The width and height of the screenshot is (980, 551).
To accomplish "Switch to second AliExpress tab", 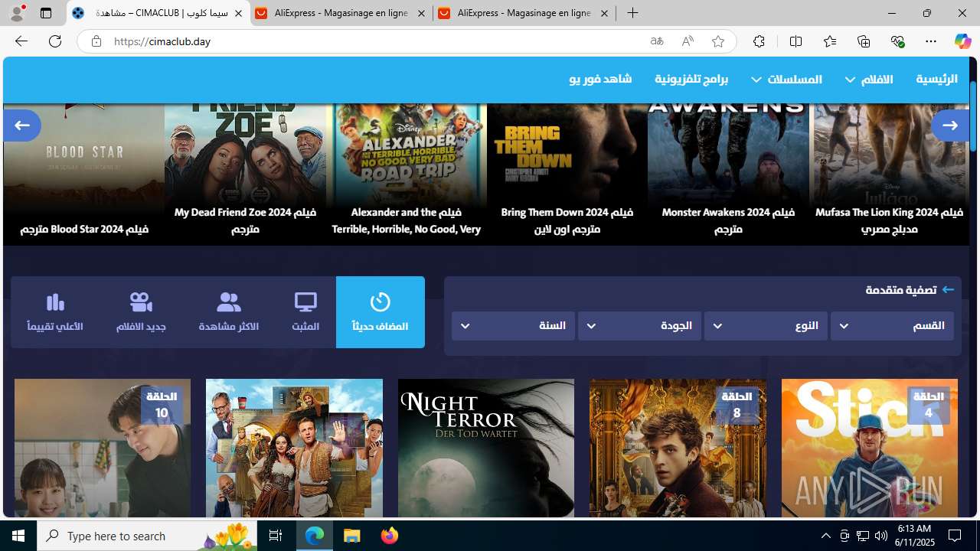I will click(x=524, y=13).
